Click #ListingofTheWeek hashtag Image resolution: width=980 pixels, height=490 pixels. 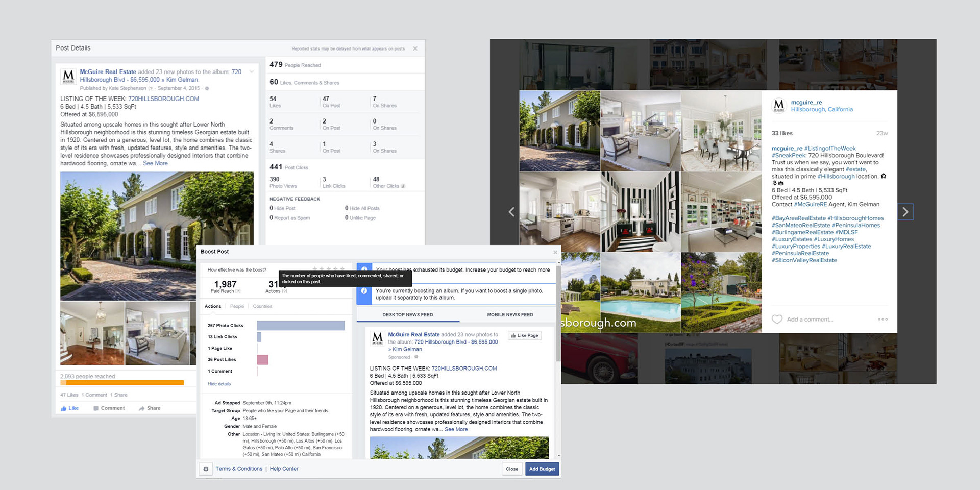(x=830, y=149)
